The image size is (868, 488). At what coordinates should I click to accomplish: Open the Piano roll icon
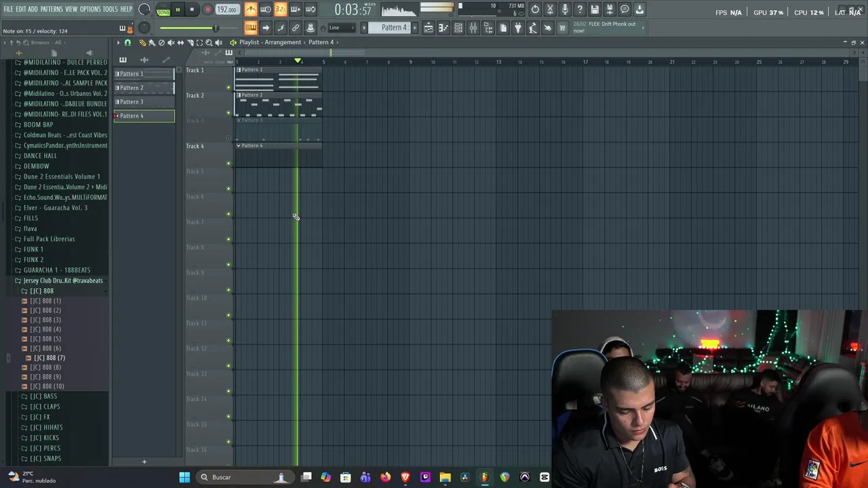(x=443, y=28)
